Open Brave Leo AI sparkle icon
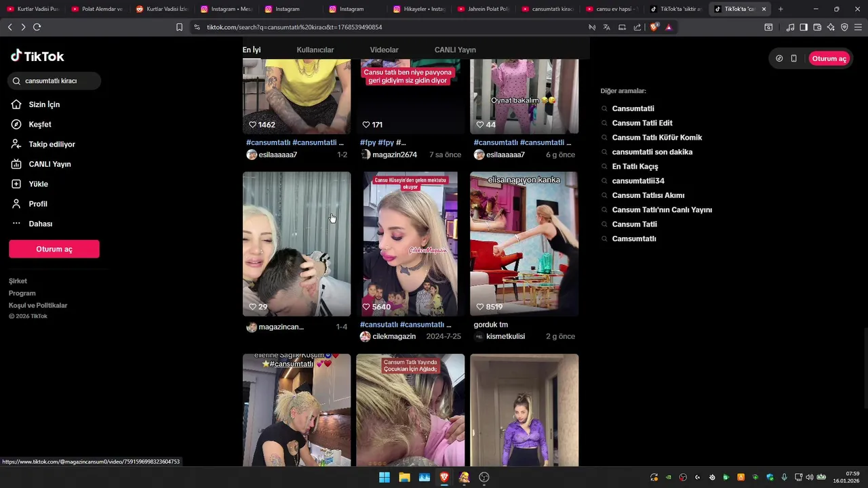 (831, 27)
